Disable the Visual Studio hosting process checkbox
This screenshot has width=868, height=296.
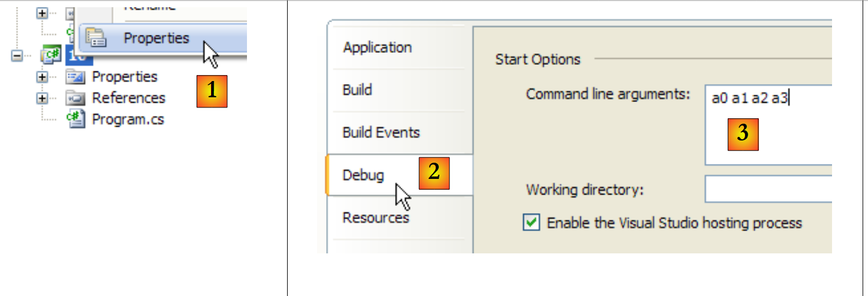(531, 223)
